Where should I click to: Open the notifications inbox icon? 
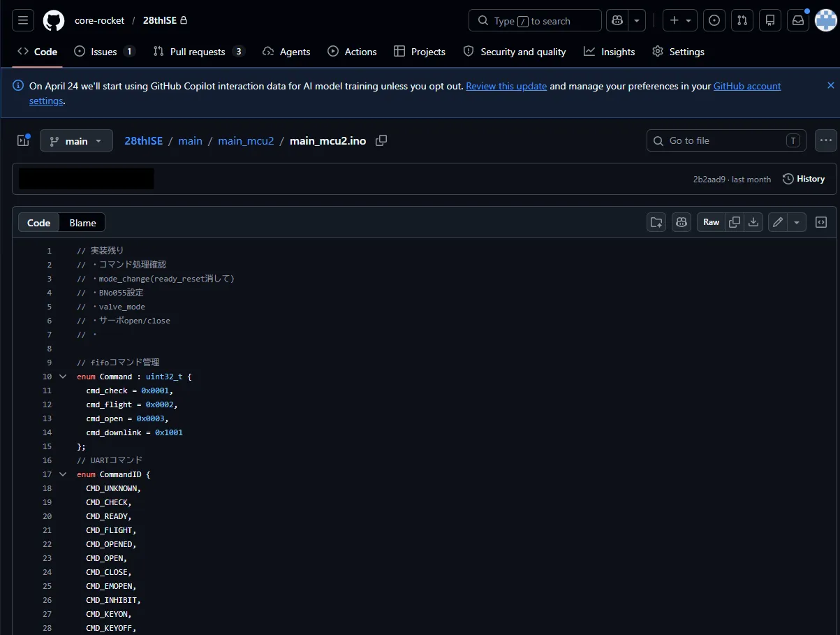[797, 21]
